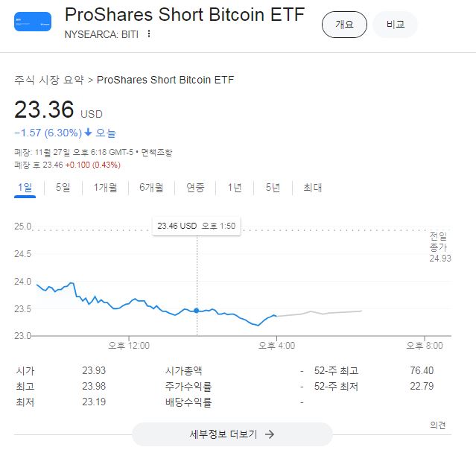This screenshot has height=450, width=476.
Task: Select the 1일 chart range tab
Action: 25,188
